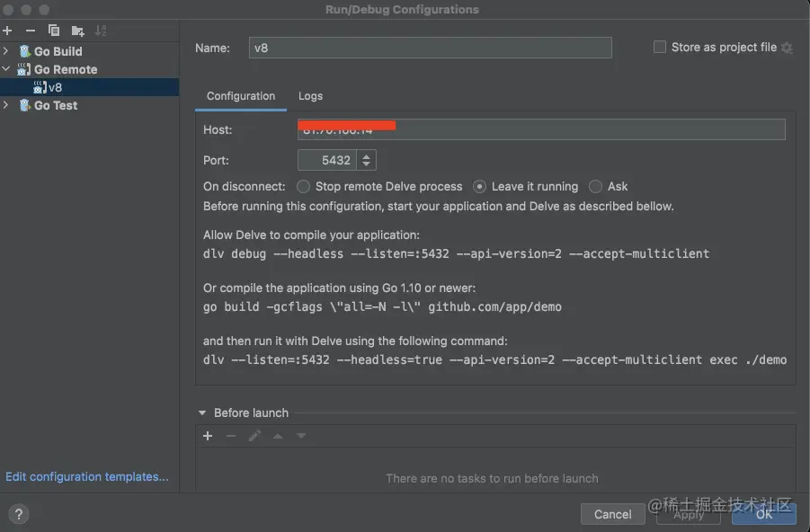Select the Go Remote category

[x=66, y=69]
